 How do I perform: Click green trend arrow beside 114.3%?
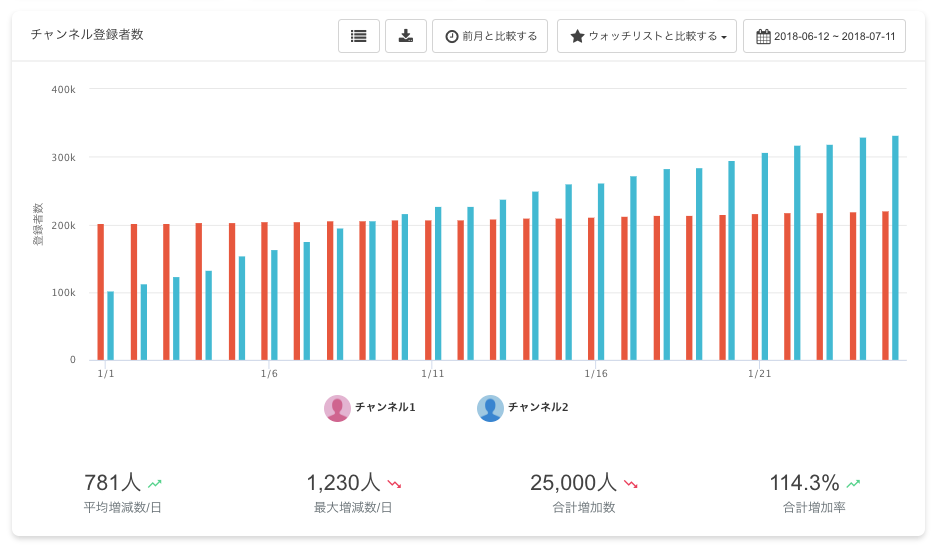click(x=854, y=484)
